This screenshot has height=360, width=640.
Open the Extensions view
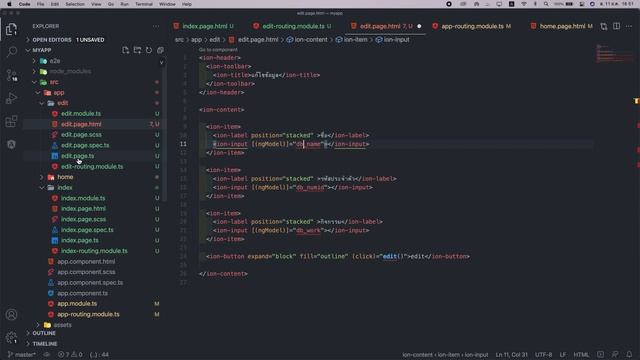(x=11, y=121)
